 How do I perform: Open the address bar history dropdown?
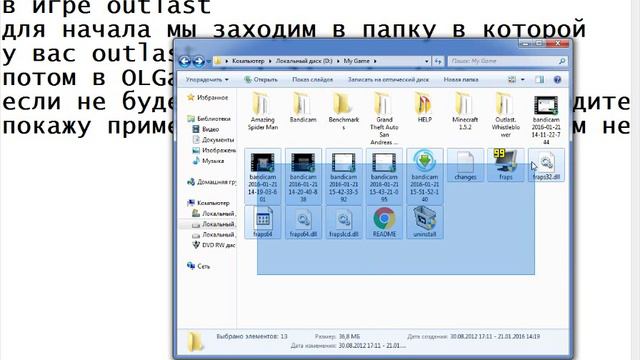[x=427, y=61]
